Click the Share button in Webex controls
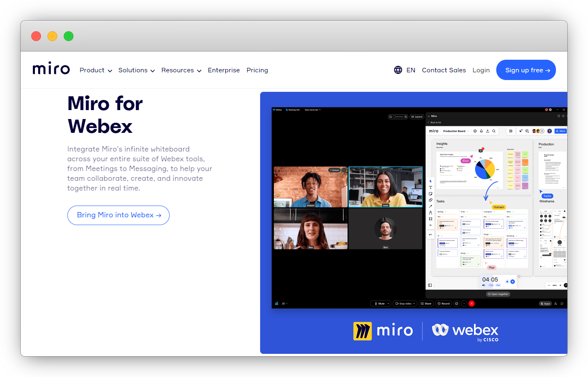588x377 pixels. (x=426, y=303)
